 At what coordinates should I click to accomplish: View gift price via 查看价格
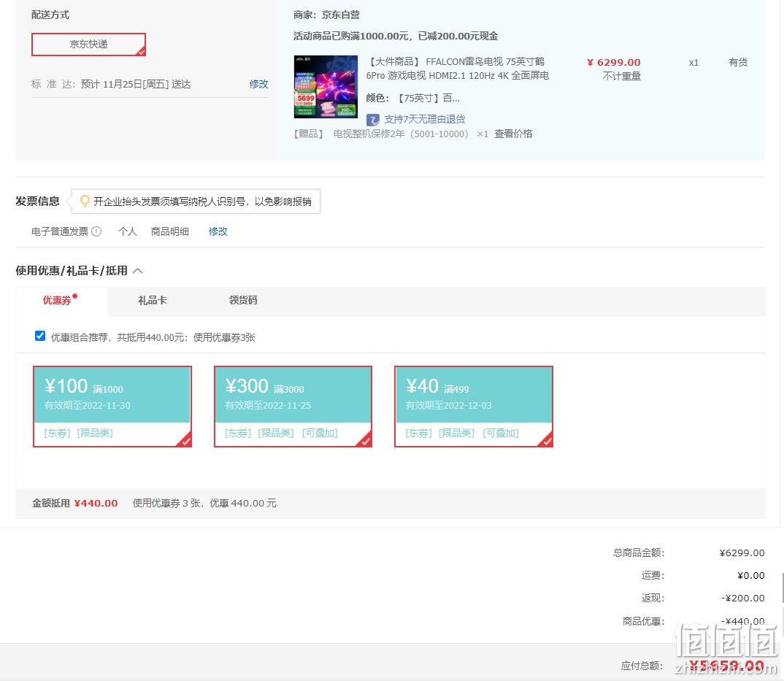(x=513, y=134)
